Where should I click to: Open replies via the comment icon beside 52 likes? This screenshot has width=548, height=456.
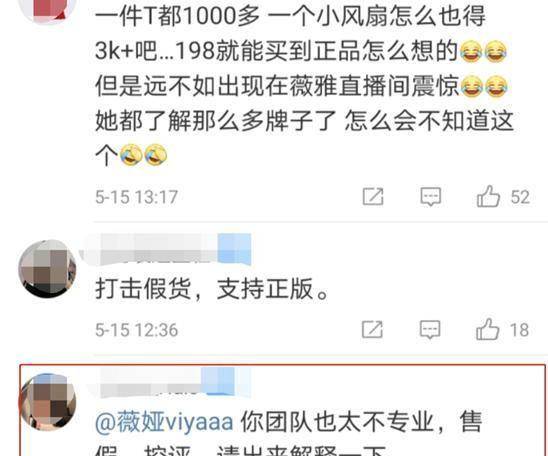(431, 196)
